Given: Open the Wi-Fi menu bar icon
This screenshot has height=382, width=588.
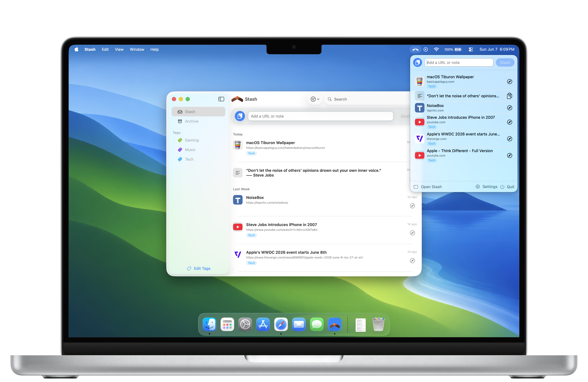Looking at the screenshot, I should (x=436, y=49).
